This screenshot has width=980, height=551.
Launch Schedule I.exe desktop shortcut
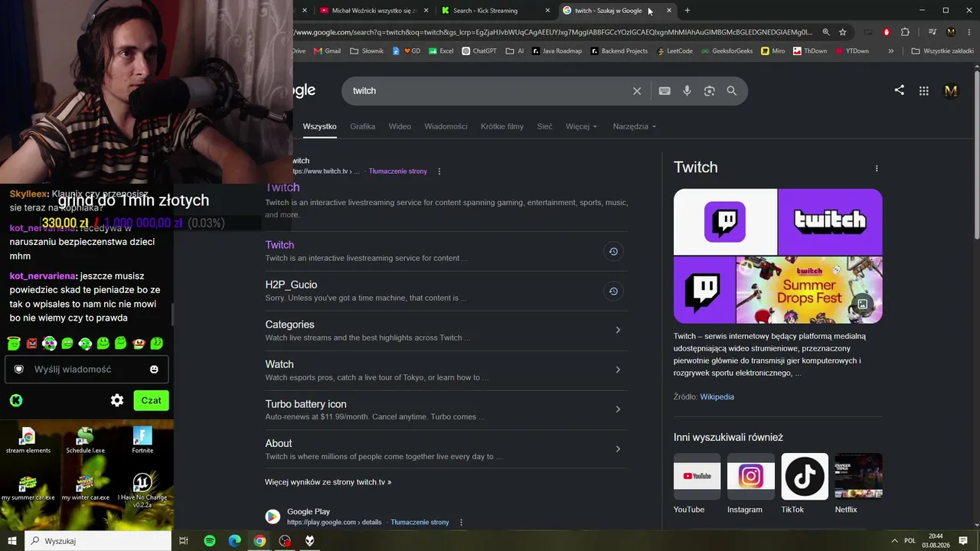pos(85,440)
